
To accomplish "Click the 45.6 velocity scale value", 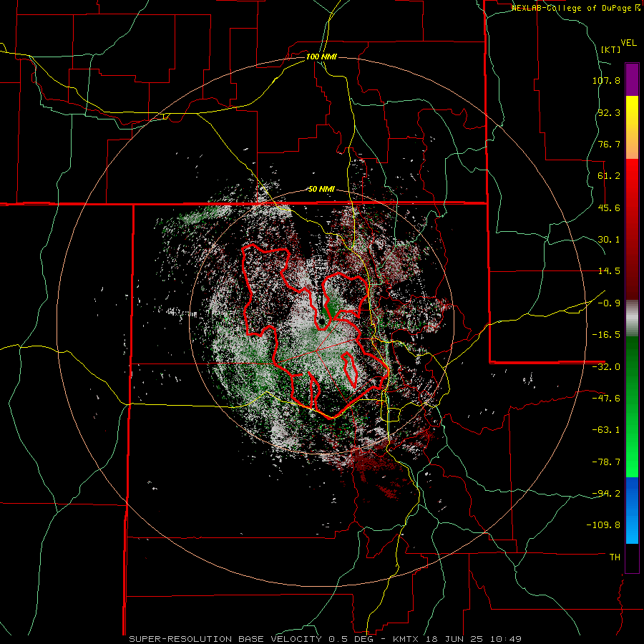I will coord(609,208).
